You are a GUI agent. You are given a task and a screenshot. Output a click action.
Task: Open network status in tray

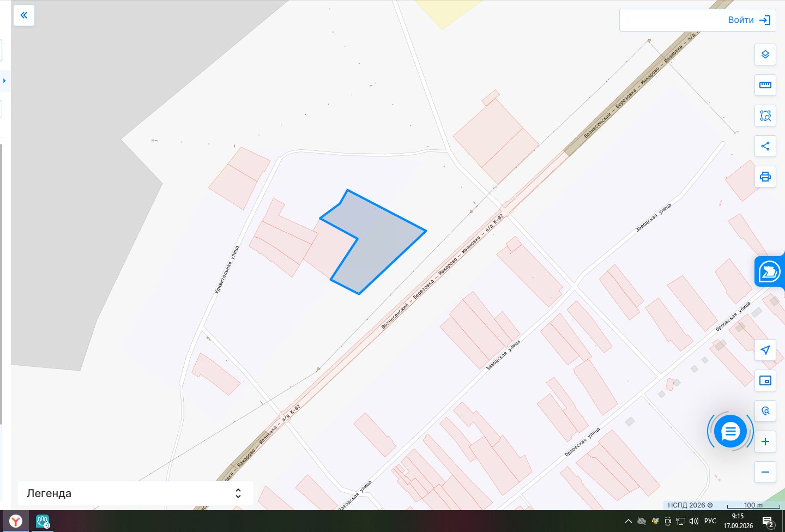(x=681, y=522)
